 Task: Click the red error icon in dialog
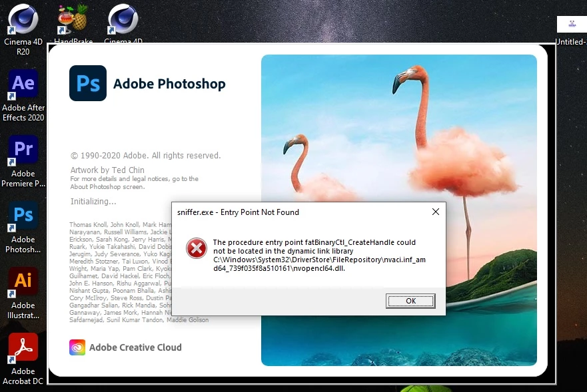[196, 248]
